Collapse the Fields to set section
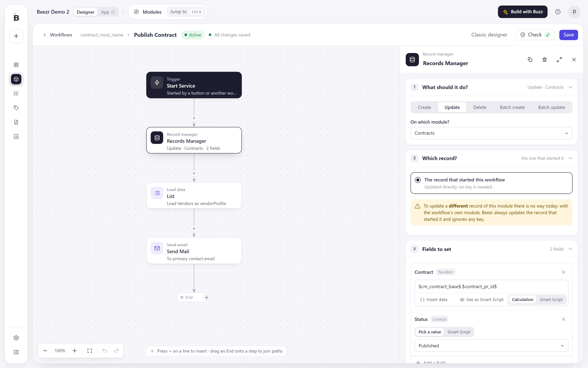The width and height of the screenshot is (588, 368). click(x=570, y=249)
